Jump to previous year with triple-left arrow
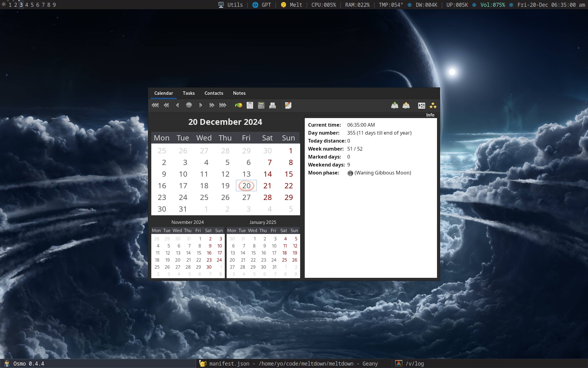 click(x=155, y=105)
